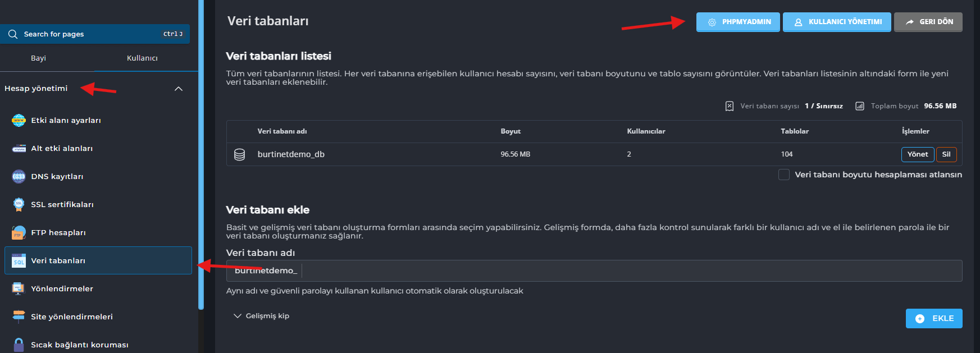Collapse the Hesap yönetimi section chevron
Viewport: 980px width, 353px height.
(x=179, y=89)
